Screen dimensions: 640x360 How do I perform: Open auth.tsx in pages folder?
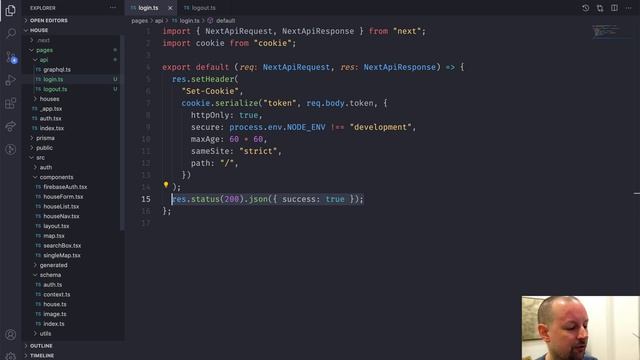tap(50, 118)
